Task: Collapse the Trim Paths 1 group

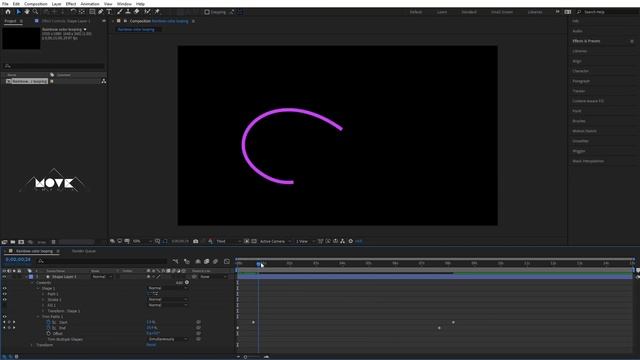Action: 38,317
